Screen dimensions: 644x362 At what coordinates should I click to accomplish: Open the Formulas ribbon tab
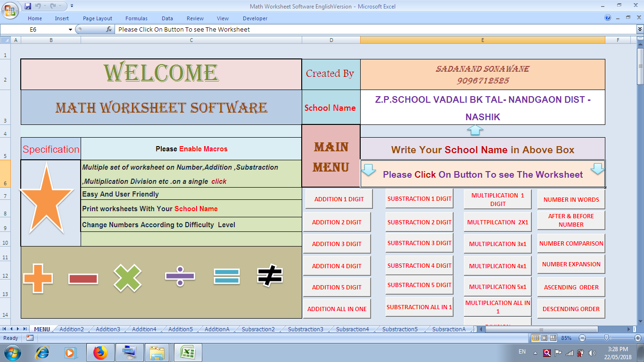(136, 18)
